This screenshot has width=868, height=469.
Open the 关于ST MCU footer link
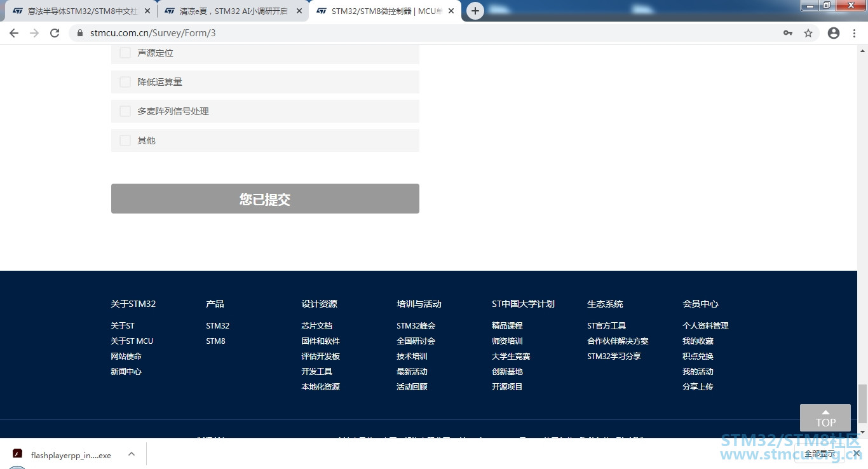[132, 341]
